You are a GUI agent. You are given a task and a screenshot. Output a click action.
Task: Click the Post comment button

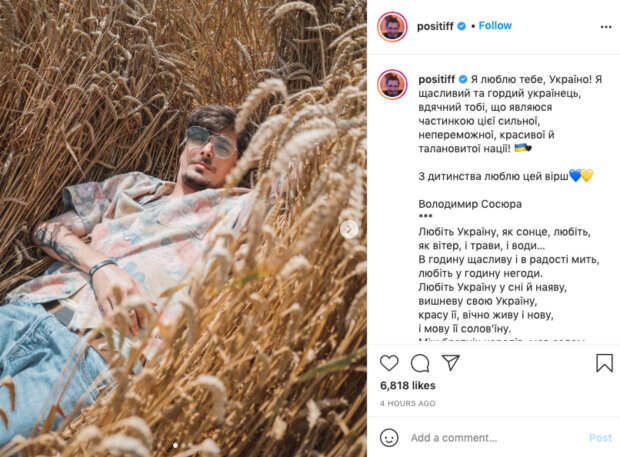(600, 438)
